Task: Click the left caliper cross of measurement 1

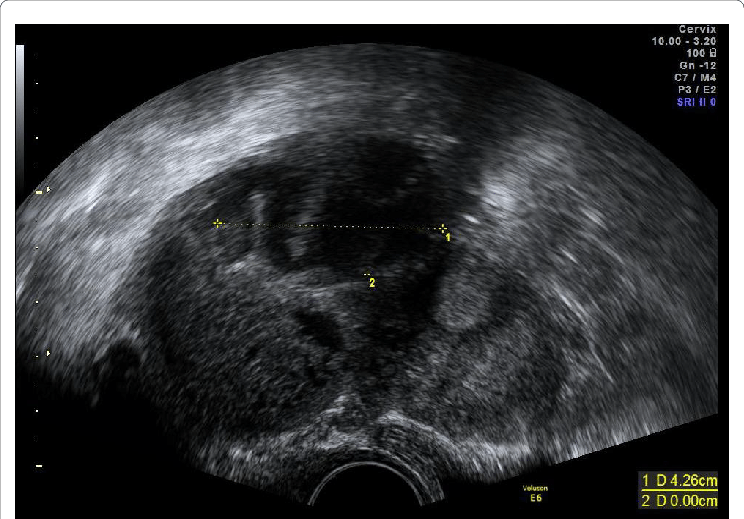Action: pos(218,223)
